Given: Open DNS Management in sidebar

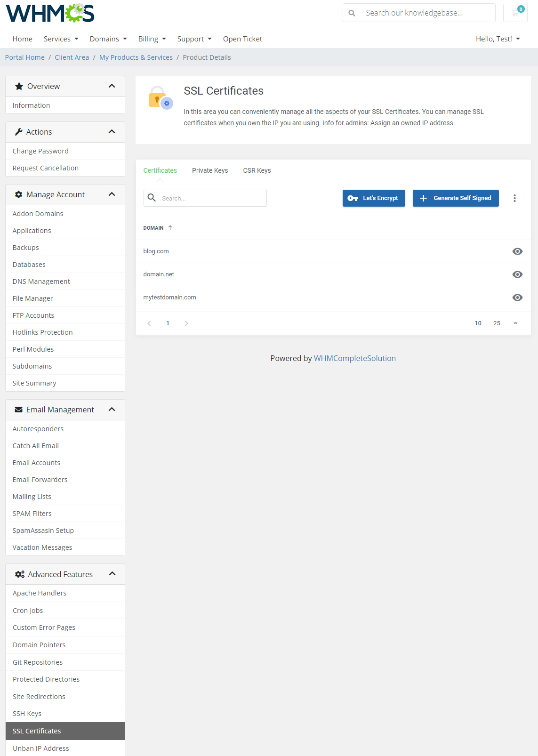Looking at the screenshot, I should [x=65, y=281].
